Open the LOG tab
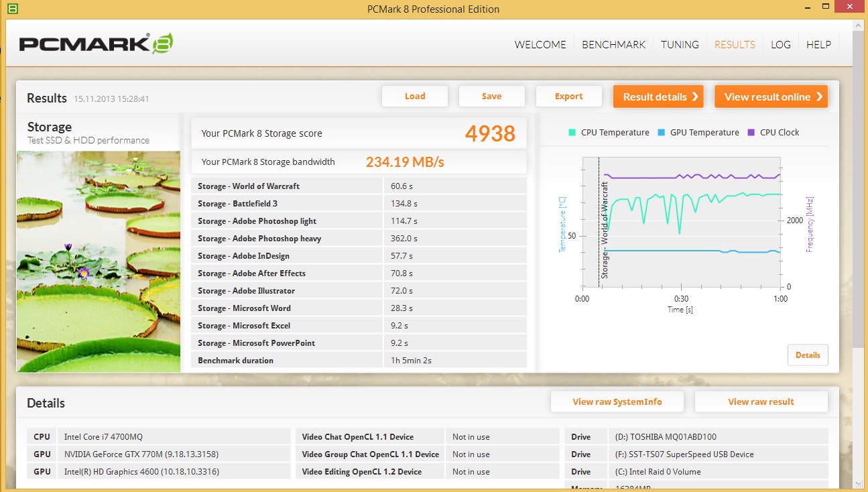 click(x=780, y=45)
